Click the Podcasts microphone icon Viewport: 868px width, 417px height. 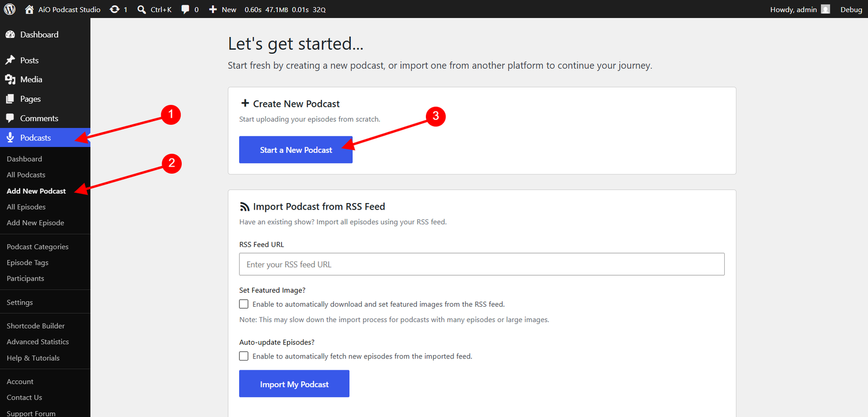[x=10, y=138]
